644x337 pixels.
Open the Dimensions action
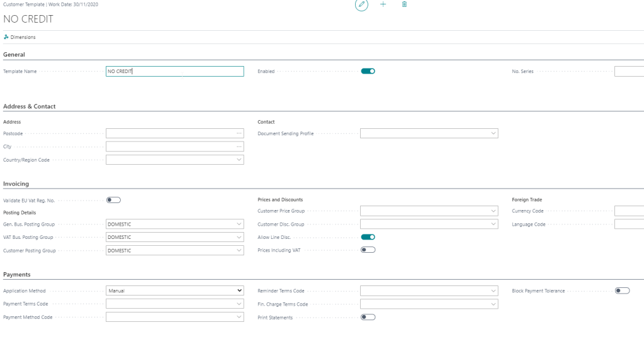point(20,37)
